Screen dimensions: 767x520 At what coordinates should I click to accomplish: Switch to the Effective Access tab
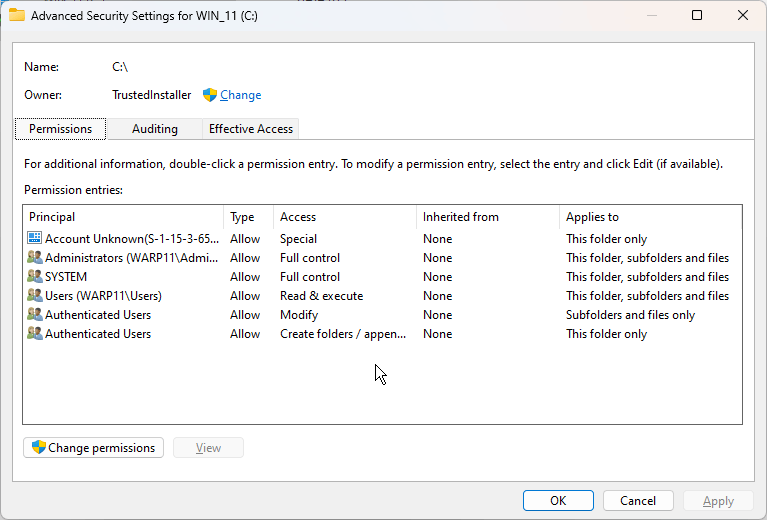point(251,129)
